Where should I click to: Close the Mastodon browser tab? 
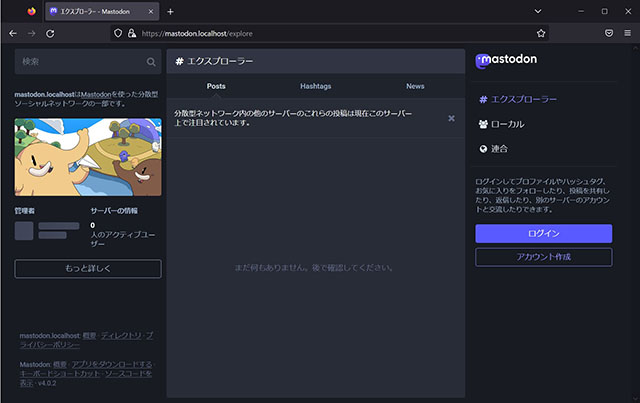click(x=151, y=11)
